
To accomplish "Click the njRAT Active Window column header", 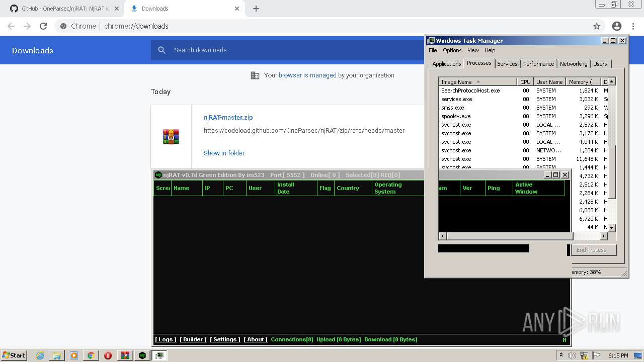I will click(x=538, y=188).
